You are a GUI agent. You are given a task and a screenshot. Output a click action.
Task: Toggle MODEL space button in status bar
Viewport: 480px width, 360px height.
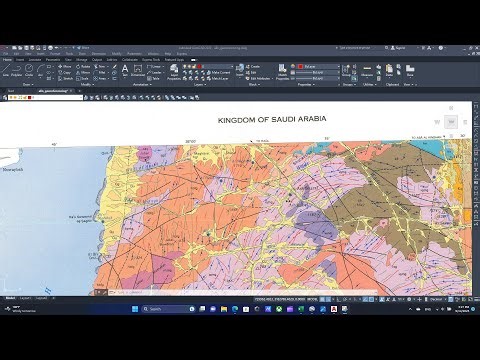point(312,299)
